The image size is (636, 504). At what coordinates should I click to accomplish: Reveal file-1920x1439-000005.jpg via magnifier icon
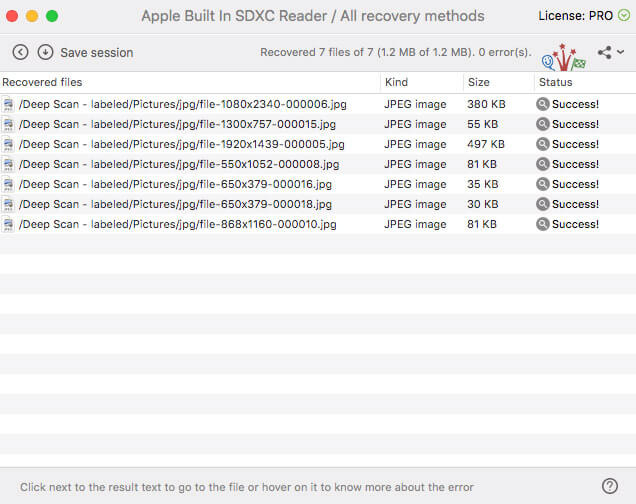tap(542, 144)
